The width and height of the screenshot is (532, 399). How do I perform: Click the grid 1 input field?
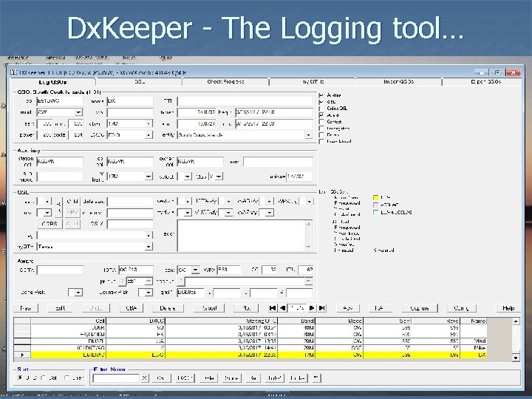pos(191,293)
